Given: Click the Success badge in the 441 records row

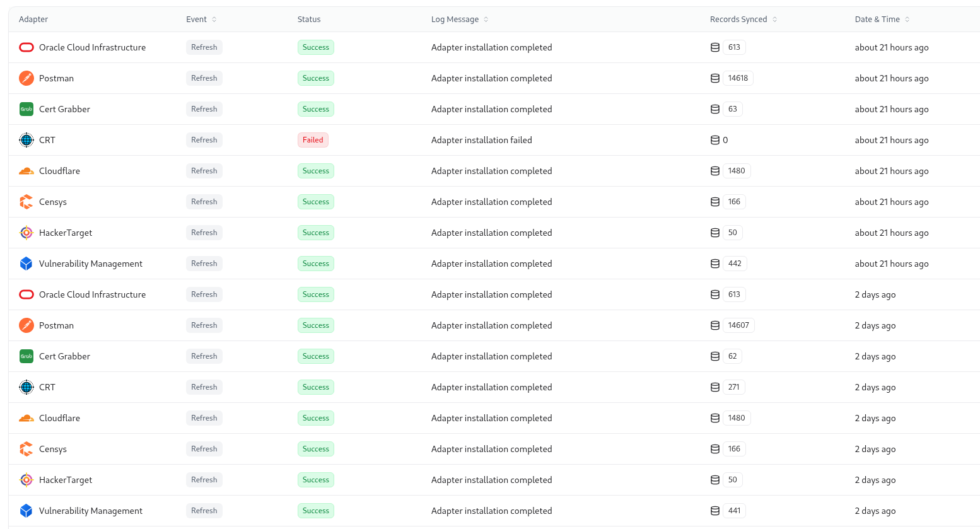Looking at the screenshot, I should (316, 511).
